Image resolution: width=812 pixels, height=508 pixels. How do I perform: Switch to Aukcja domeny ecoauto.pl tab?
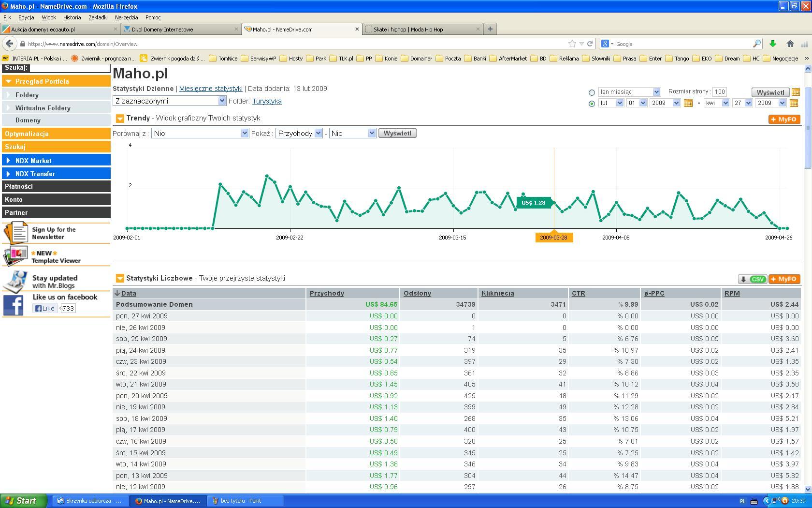pos(60,29)
